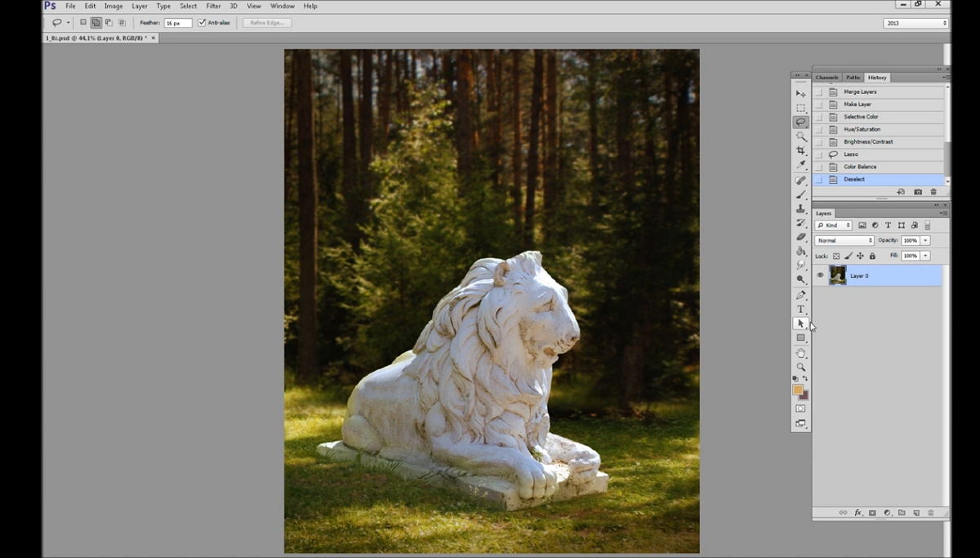The width and height of the screenshot is (980, 558).
Task: Activate the Hand tool
Action: pyautogui.click(x=801, y=353)
